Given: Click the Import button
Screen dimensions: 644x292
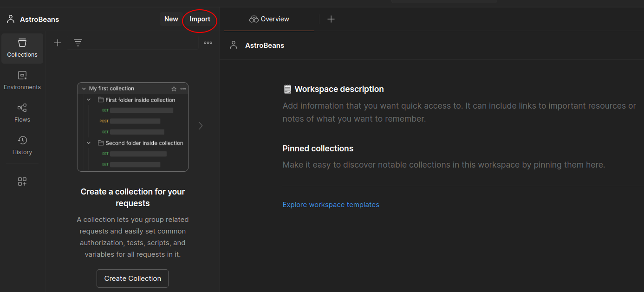Looking at the screenshot, I should click(200, 19).
